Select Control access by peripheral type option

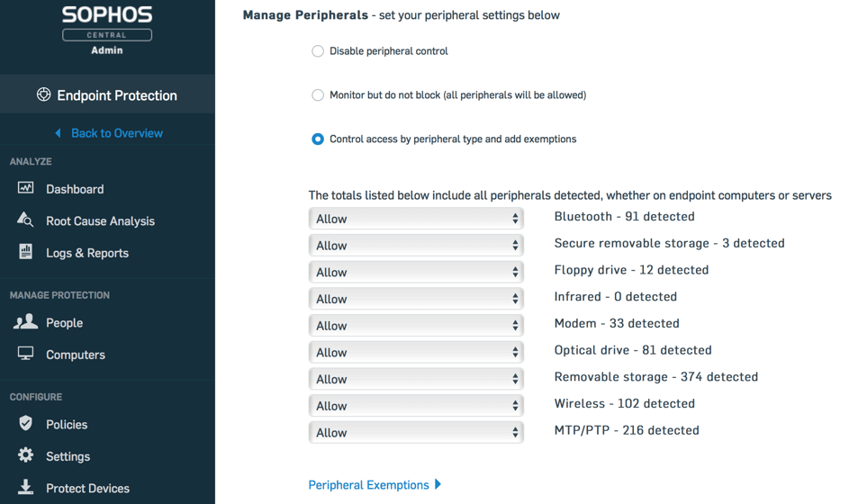click(318, 139)
